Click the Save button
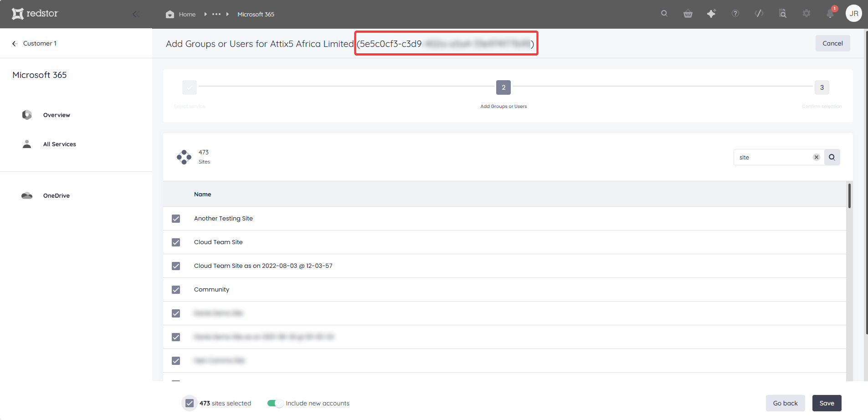The image size is (868, 420). pos(827,403)
